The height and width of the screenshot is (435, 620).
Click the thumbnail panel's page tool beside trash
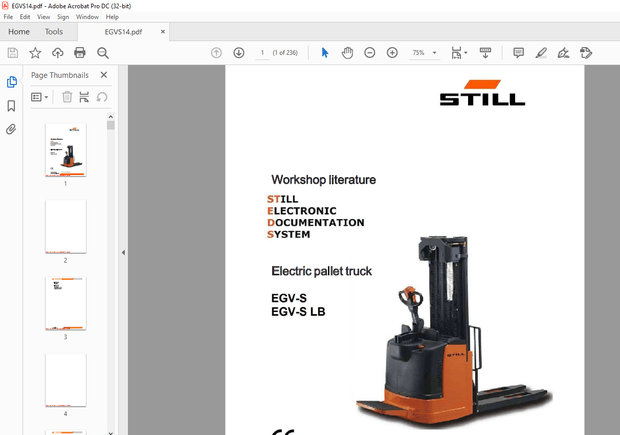84,97
